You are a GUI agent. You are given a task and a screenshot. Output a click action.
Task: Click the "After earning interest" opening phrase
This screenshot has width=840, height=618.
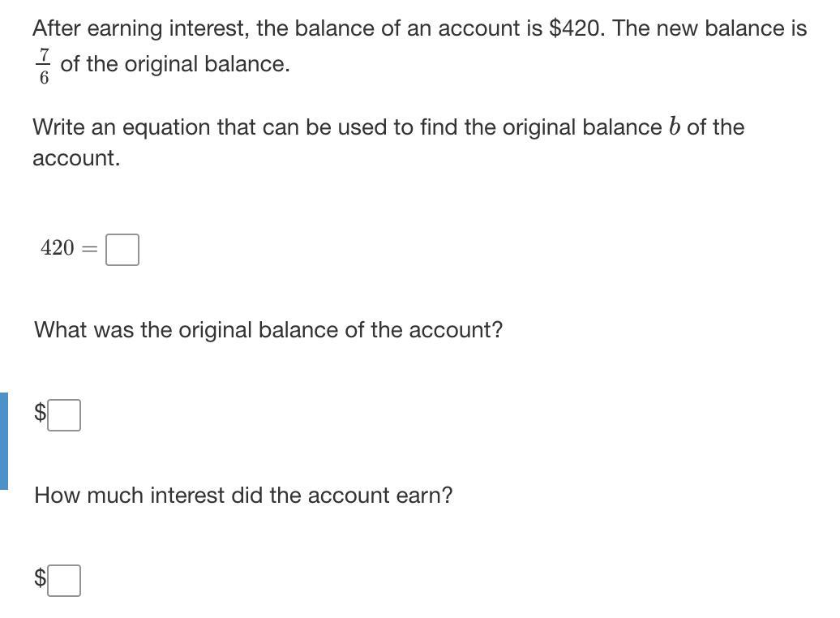pos(139,29)
